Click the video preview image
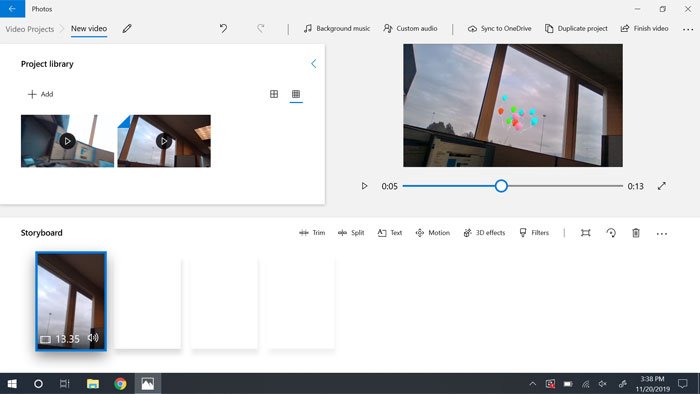The height and width of the screenshot is (394, 700). coord(513,105)
